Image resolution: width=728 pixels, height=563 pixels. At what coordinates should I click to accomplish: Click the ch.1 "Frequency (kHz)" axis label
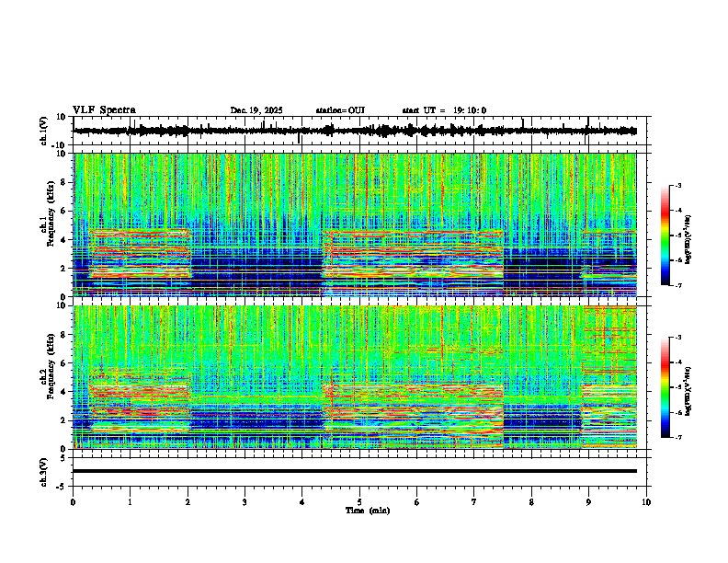[51, 214]
